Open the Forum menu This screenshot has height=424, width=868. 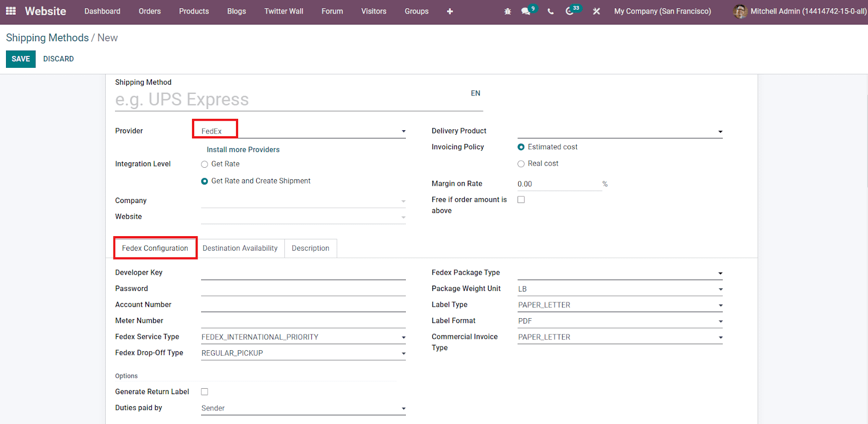[x=332, y=11]
